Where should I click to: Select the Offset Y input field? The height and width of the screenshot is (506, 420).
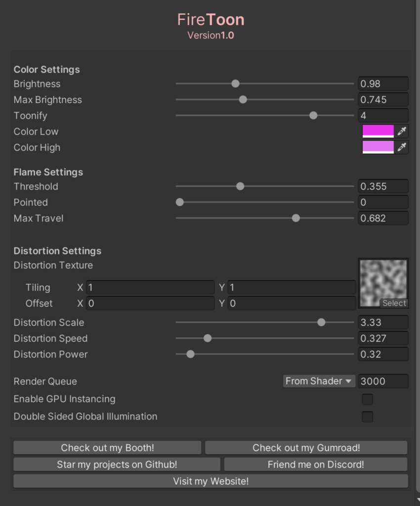(x=292, y=303)
